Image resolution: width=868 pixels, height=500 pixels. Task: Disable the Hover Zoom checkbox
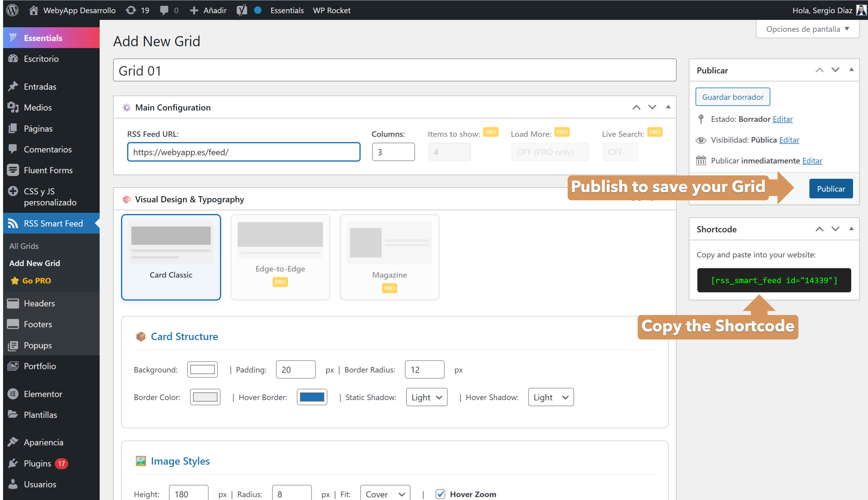441,494
